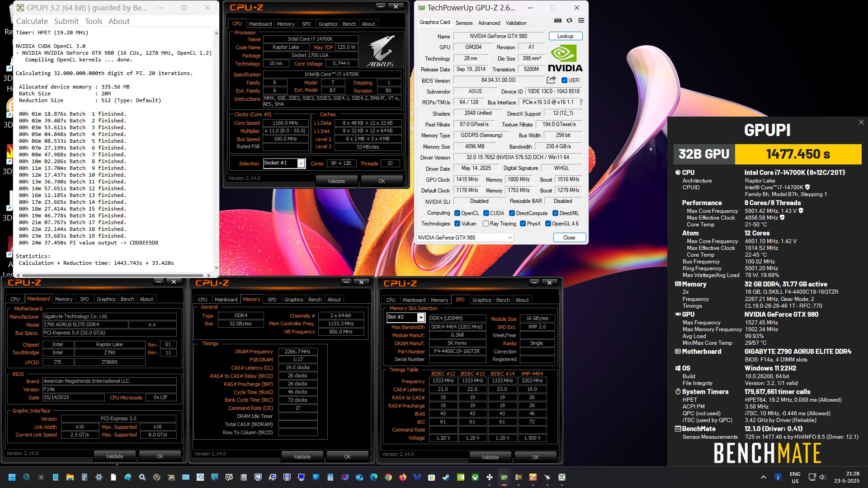Open Steam from the taskbar
Screen dimensions: 868x488
(x=446, y=477)
